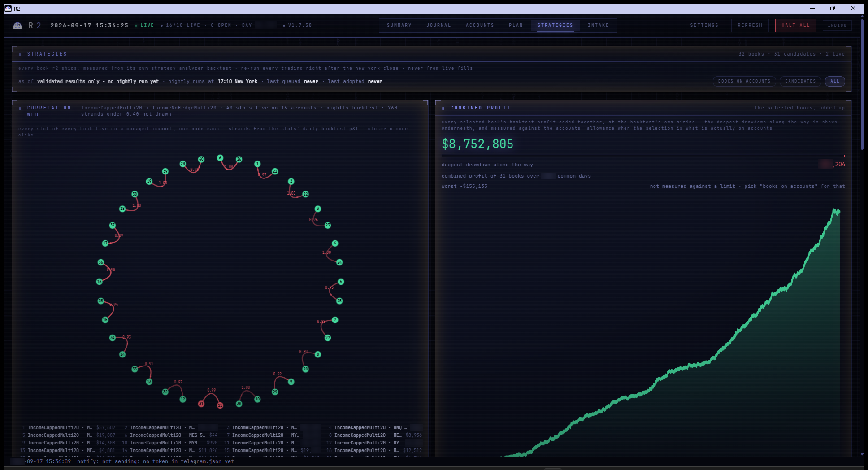Click node 5 in correlation web
The image size is (868, 470).
341,282
